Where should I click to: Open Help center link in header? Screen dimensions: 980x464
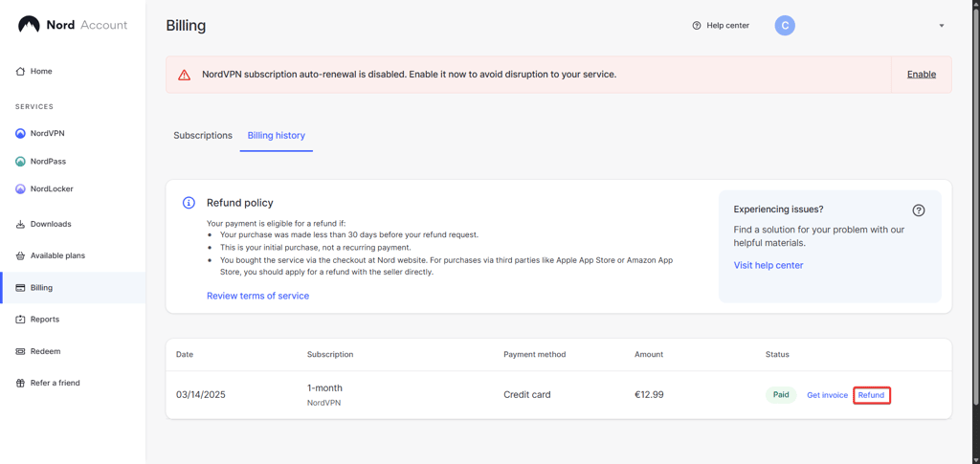coord(727,26)
